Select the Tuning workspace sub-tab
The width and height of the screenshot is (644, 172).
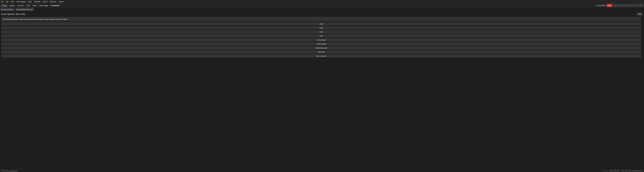7,10
